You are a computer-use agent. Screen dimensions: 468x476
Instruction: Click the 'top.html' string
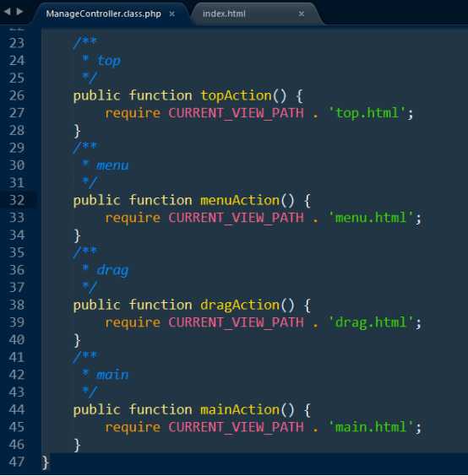(367, 114)
